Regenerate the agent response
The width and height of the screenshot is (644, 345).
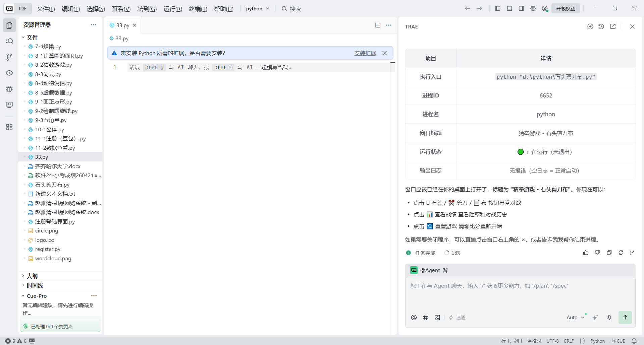(621, 253)
